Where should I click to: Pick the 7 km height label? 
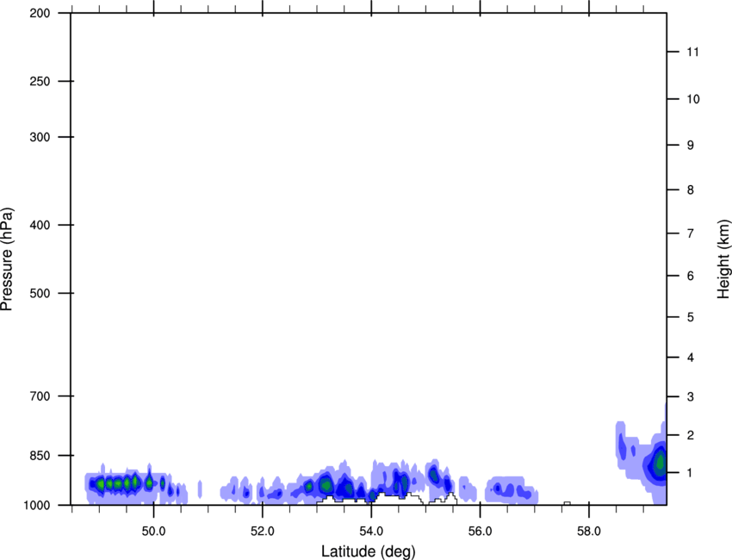click(691, 233)
